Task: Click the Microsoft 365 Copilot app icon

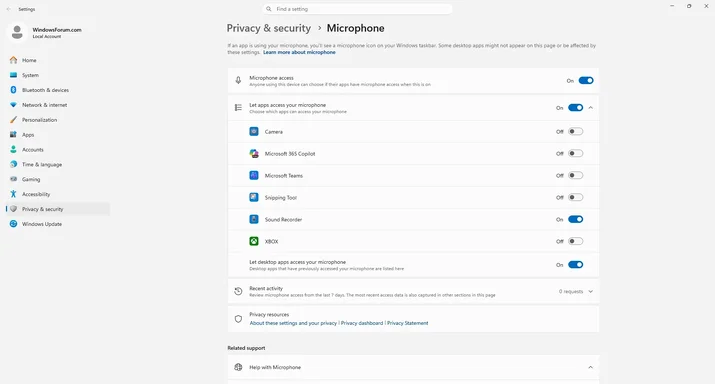Action: [254, 153]
